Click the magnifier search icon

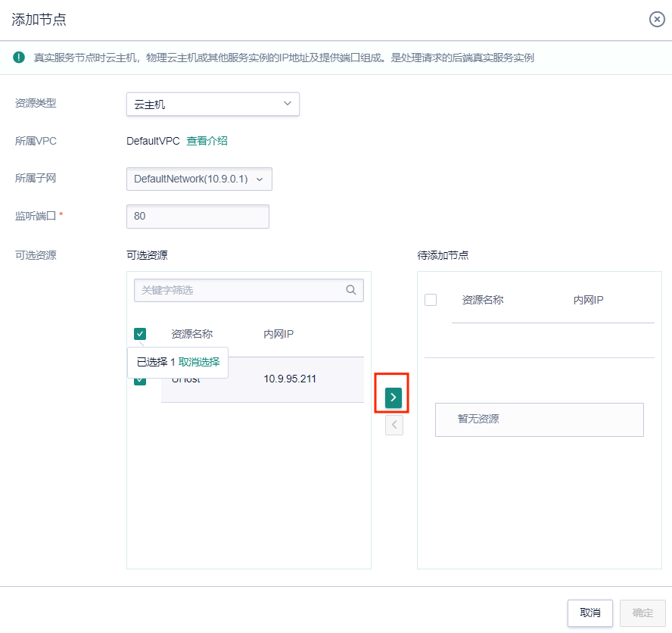(x=351, y=289)
